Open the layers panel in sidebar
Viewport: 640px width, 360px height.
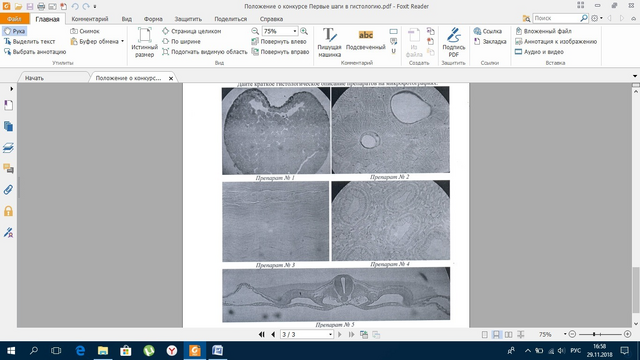pyautogui.click(x=8, y=147)
